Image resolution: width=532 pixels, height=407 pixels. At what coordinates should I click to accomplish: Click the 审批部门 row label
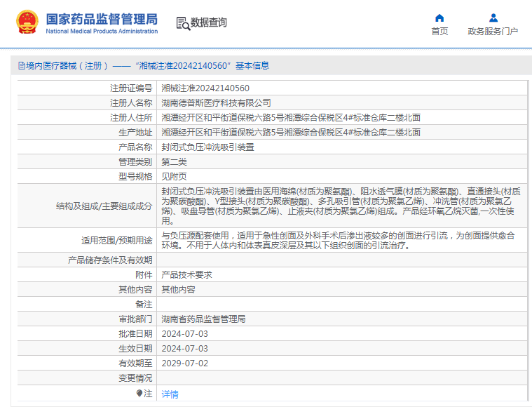[135, 319]
